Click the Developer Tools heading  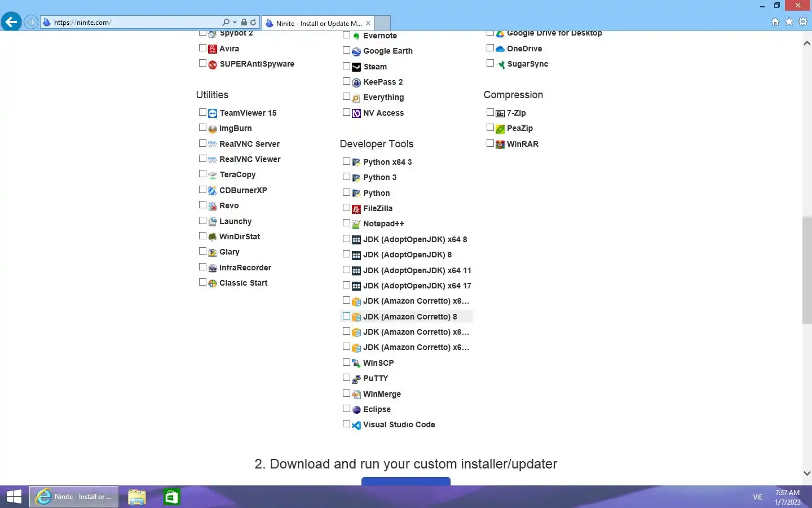click(377, 144)
